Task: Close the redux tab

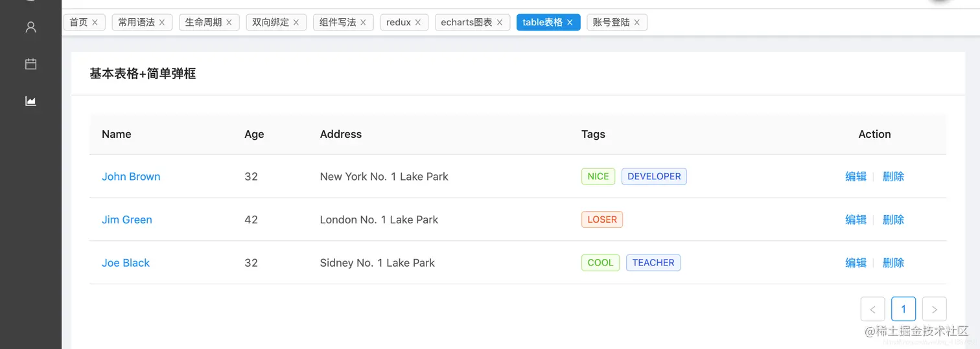Action: 418,23
